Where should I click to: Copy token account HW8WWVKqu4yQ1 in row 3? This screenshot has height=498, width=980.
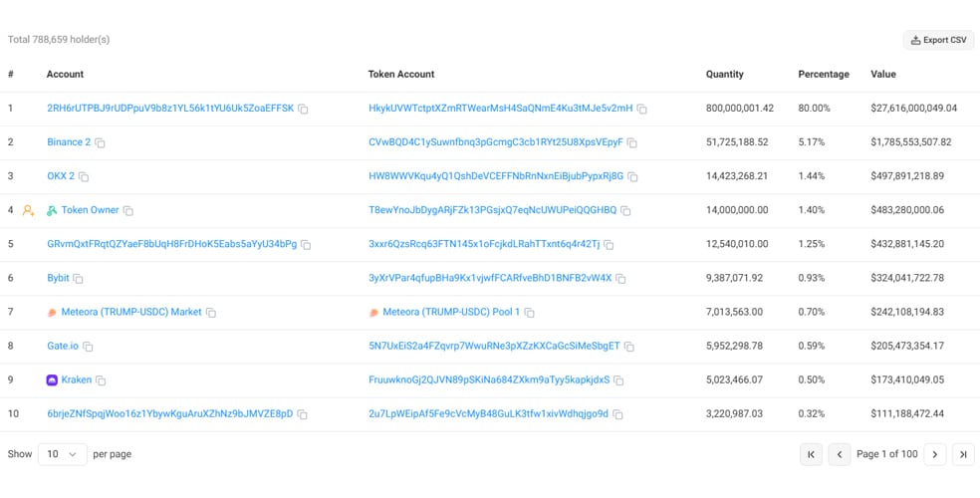[x=633, y=177]
